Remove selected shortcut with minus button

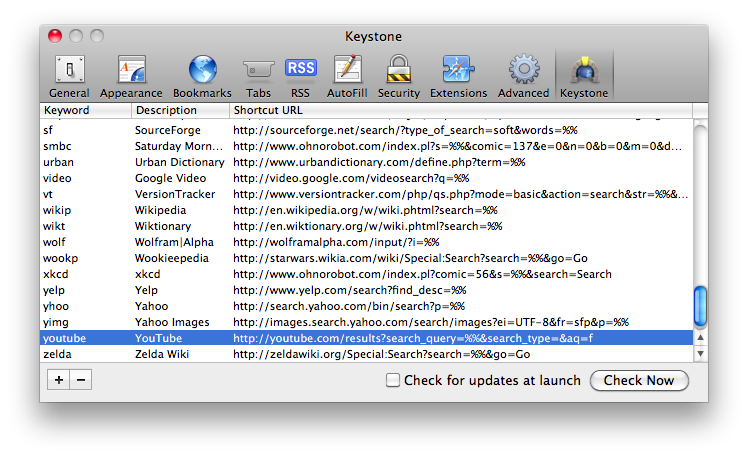pos(81,380)
